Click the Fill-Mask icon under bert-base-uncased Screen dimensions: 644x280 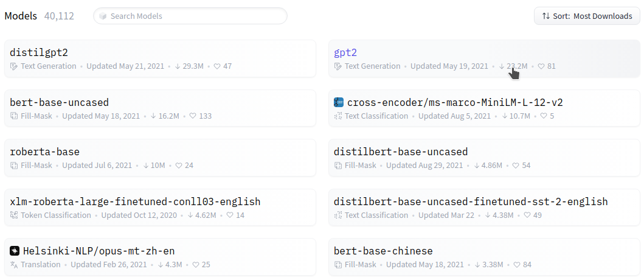14,116
